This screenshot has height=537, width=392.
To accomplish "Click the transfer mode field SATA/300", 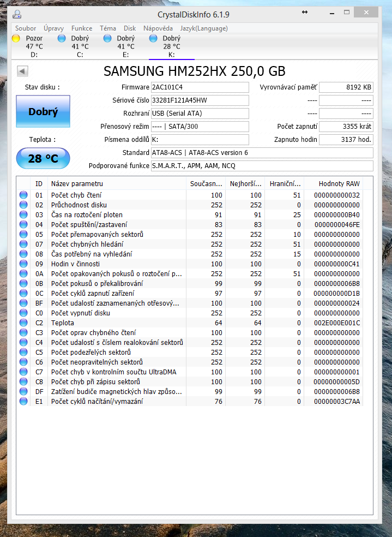I will [x=200, y=127].
